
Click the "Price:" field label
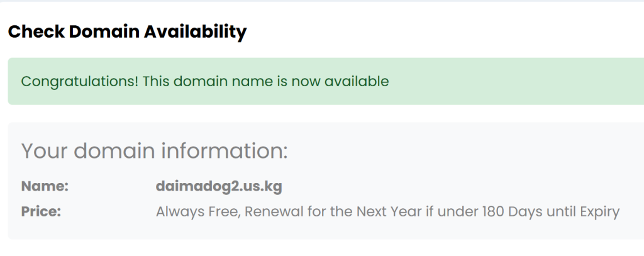click(x=41, y=212)
